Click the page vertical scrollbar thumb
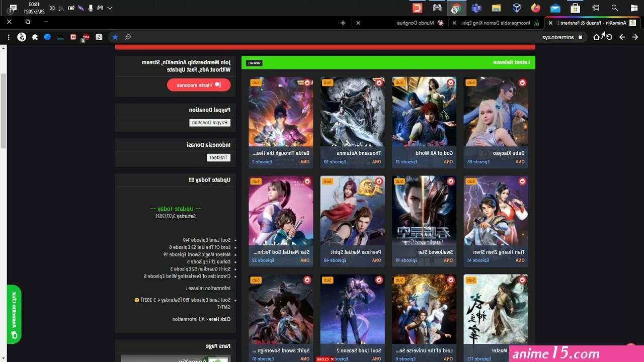The height and width of the screenshot is (362, 644). (x=4, y=111)
